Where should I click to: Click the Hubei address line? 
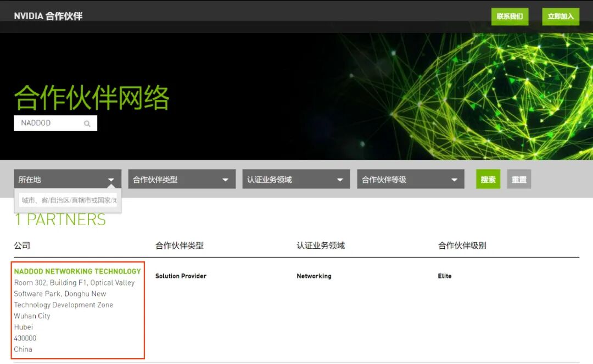24,327
